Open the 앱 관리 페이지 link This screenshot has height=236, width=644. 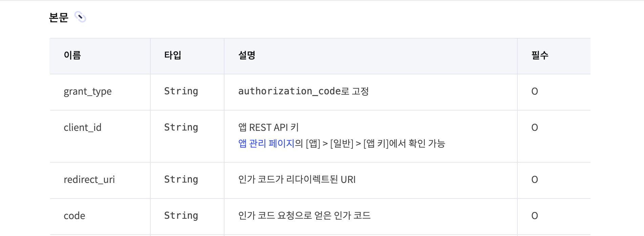click(266, 143)
